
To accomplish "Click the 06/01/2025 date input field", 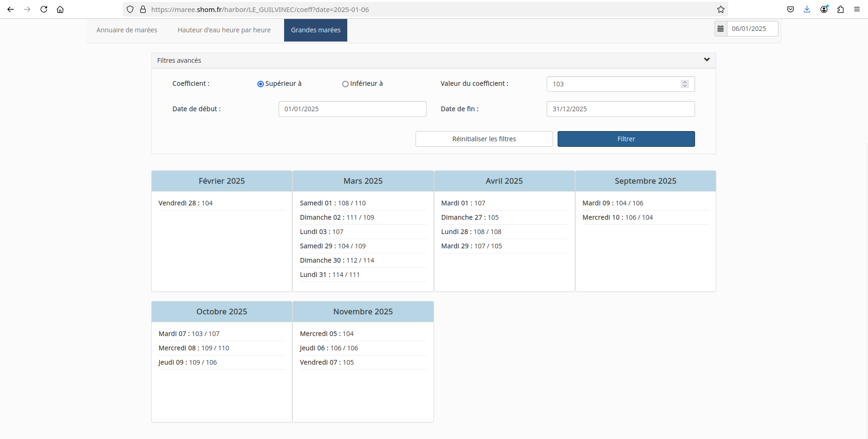I will click(752, 29).
